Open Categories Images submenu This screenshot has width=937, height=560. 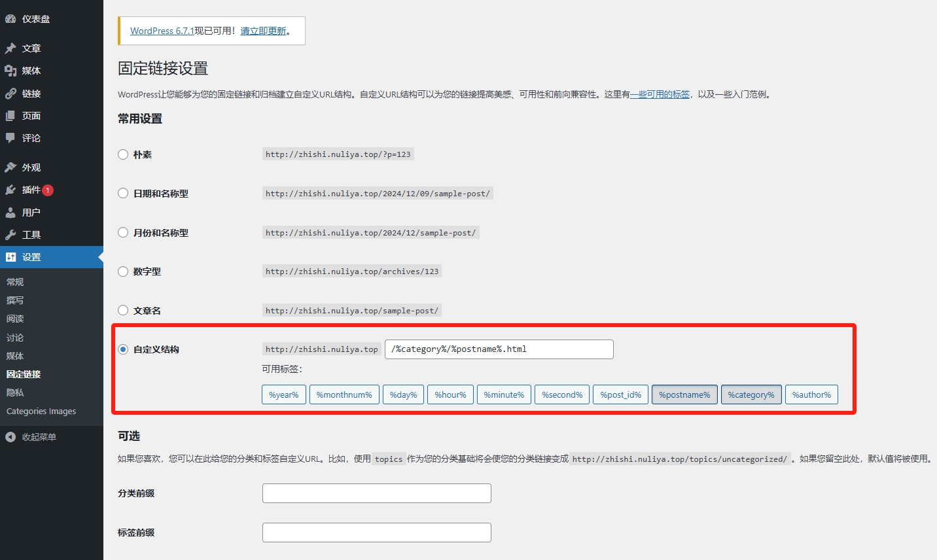tap(41, 411)
